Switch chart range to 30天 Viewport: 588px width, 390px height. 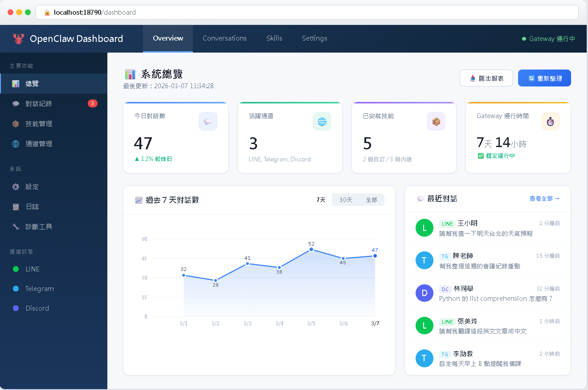pos(346,199)
